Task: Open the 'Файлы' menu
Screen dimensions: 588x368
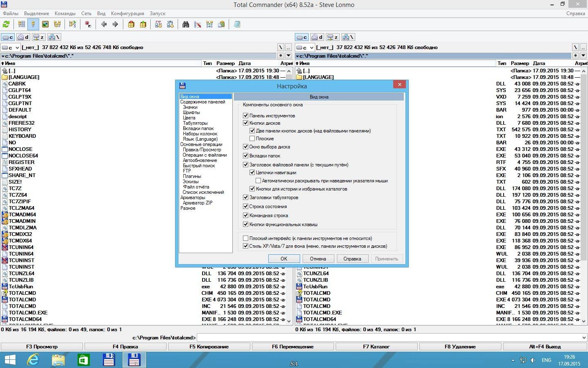Action: (11, 13)
